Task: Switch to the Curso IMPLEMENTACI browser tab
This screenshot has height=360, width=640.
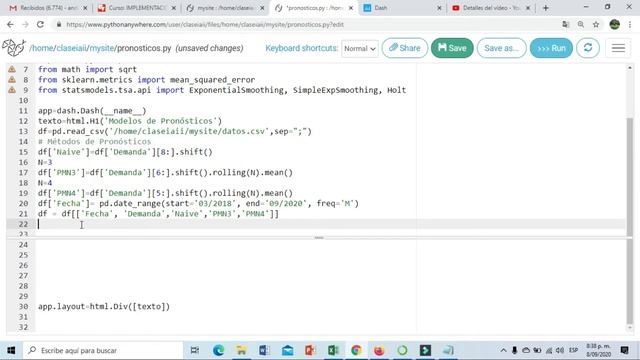Action: tap(137, 8)
